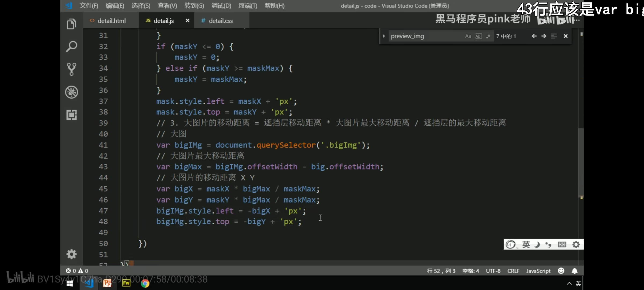Image resolution: width=644 pixels, height=290 pixels.
Task: Click the 英 input indicator in system tray
Action: point(578,284)
